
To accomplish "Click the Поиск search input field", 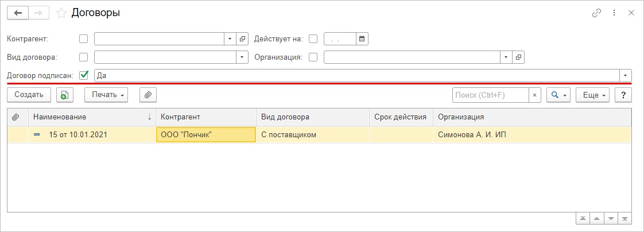I will (490, 95).
